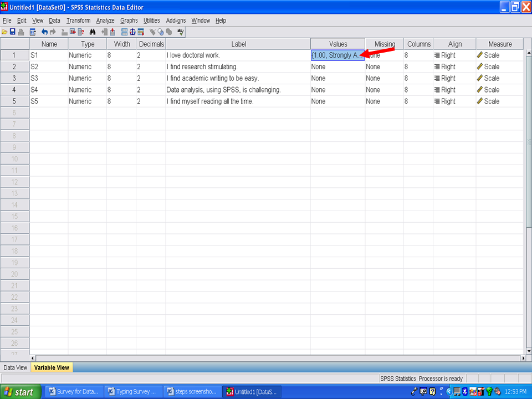Click the Windows start button
The height and width of the screenshot is (399, 532).
coord(21,392)
